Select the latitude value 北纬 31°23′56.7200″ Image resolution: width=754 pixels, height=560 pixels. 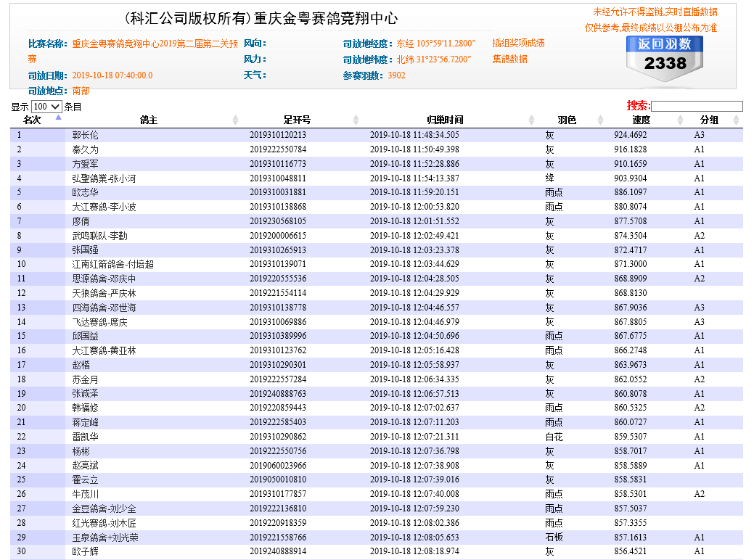point(434,59)
